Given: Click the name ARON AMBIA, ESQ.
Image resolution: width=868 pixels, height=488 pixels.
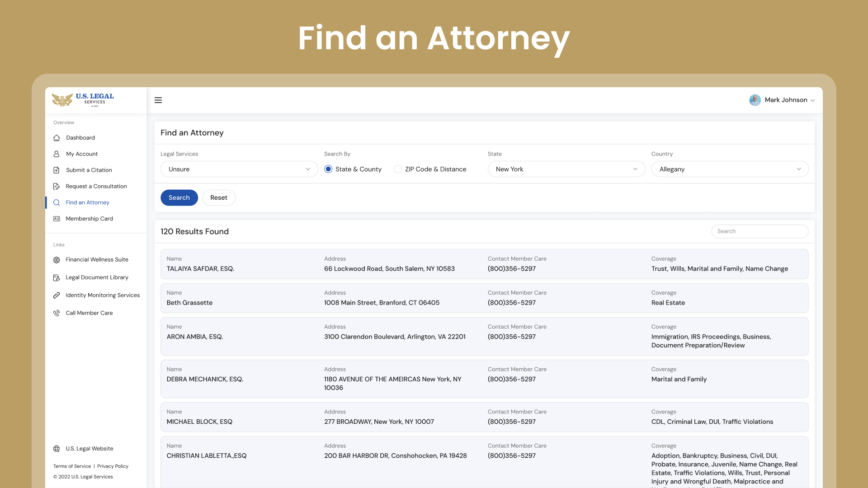Looking at the screenshot, I should tap(195, 337).
